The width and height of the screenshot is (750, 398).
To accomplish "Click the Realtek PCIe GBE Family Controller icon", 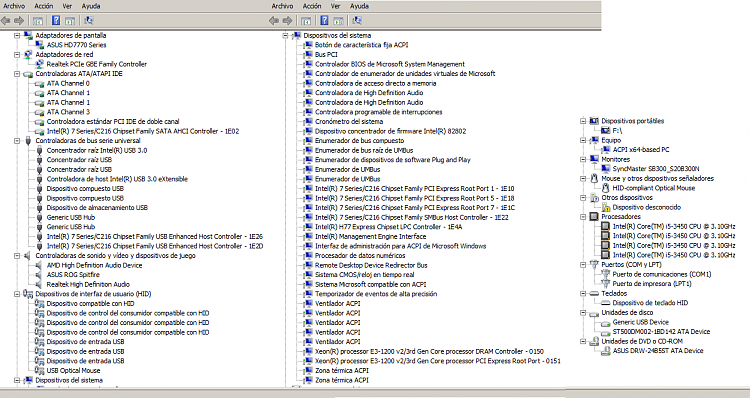I will 40,64.
